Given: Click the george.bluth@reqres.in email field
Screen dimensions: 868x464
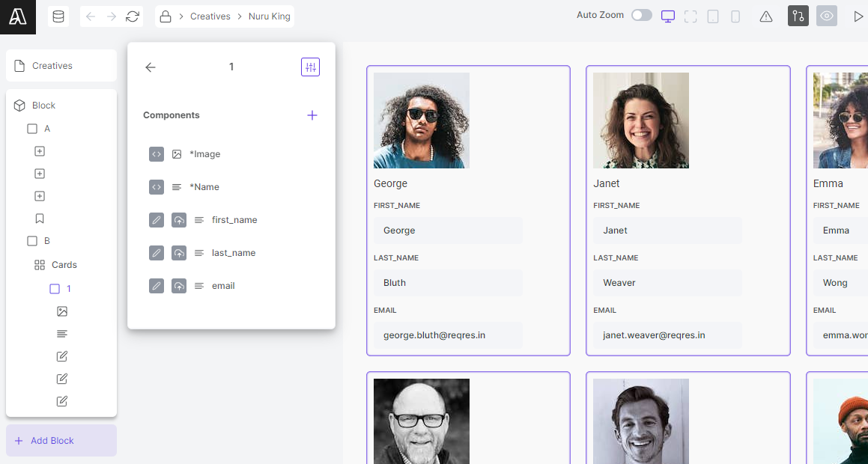Looking at the screenshot, I should click(x=448, y=335).
